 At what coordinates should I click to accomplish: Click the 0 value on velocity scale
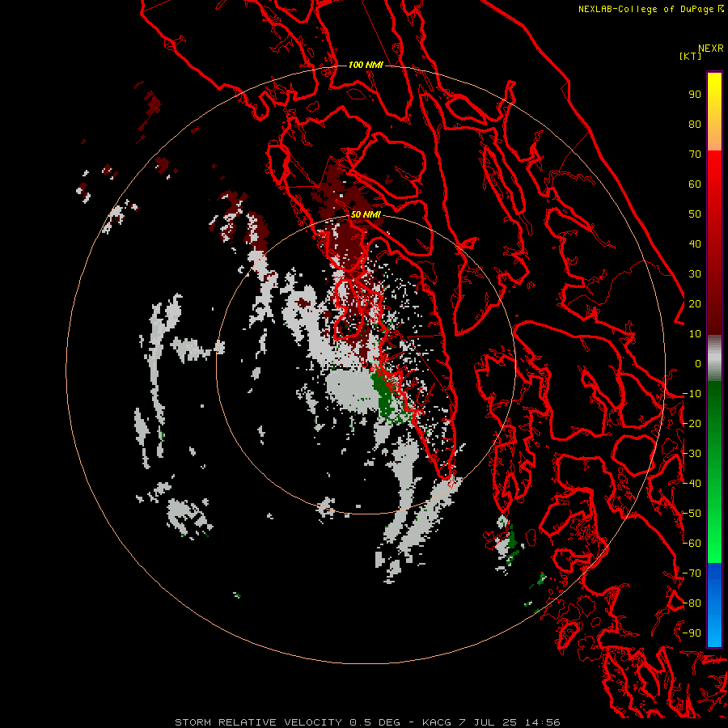698,364
